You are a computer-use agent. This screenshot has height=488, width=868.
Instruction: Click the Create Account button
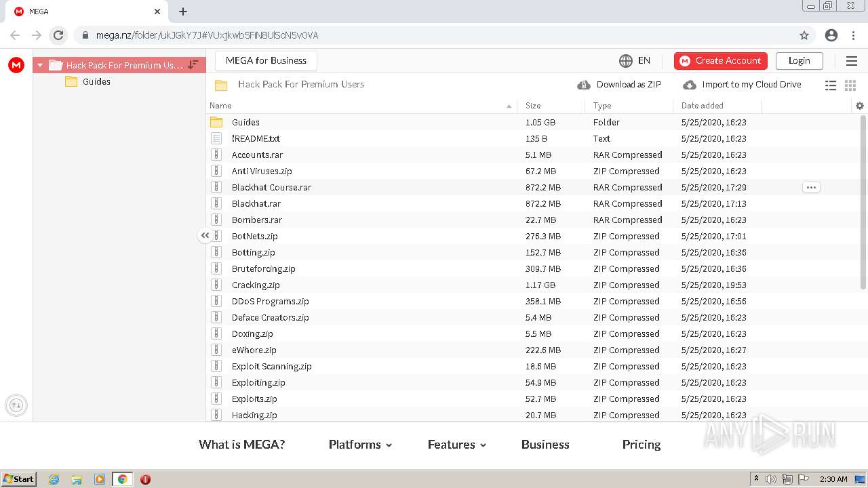[721, 61]
